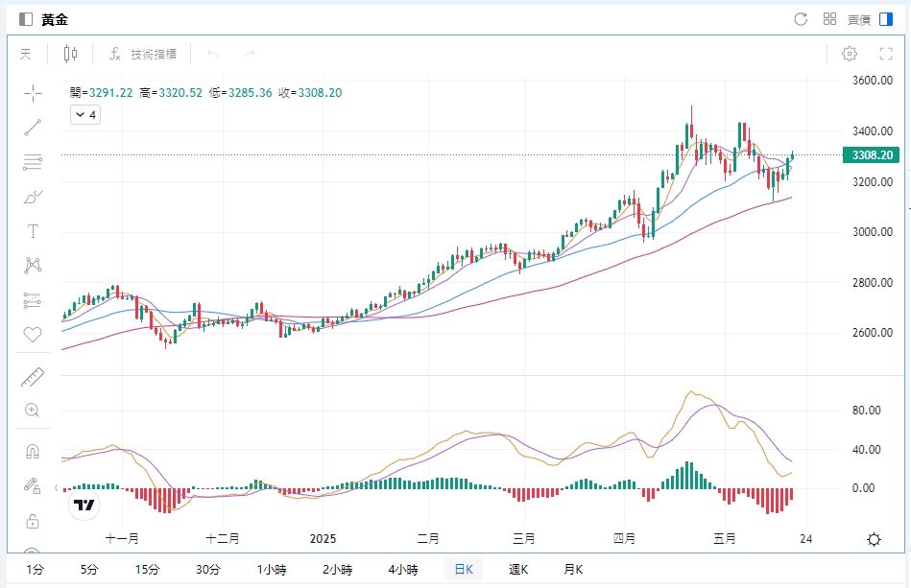Select the 5分 interval button

(89, 570)
